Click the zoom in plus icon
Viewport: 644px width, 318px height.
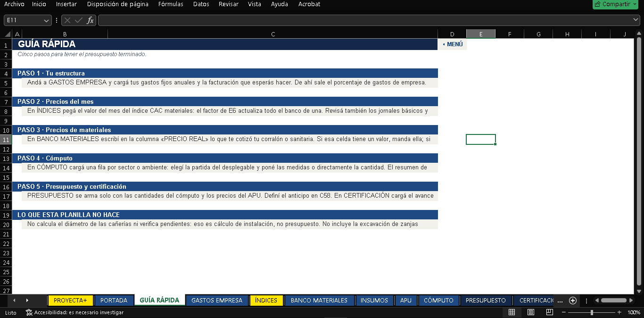619,312
